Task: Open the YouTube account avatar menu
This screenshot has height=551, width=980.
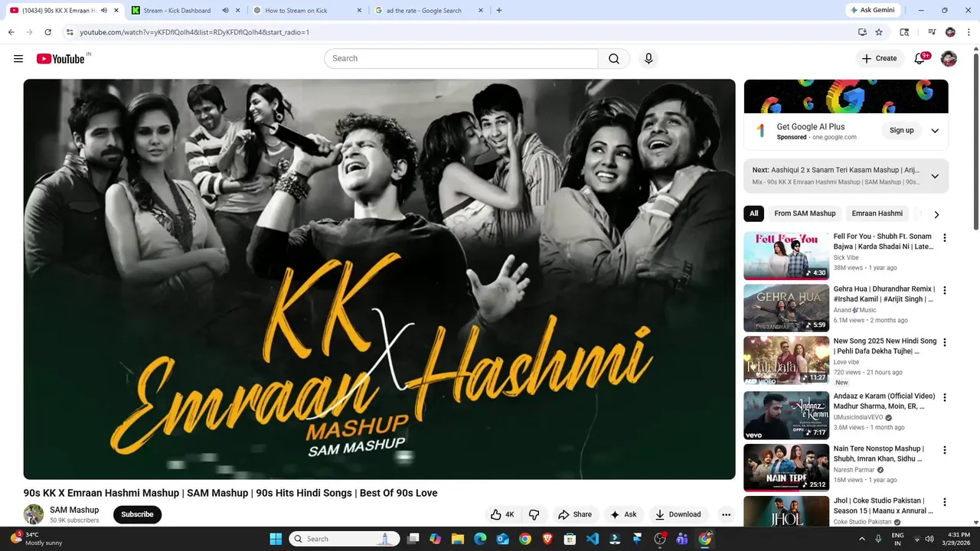Action: click(949, 59)
